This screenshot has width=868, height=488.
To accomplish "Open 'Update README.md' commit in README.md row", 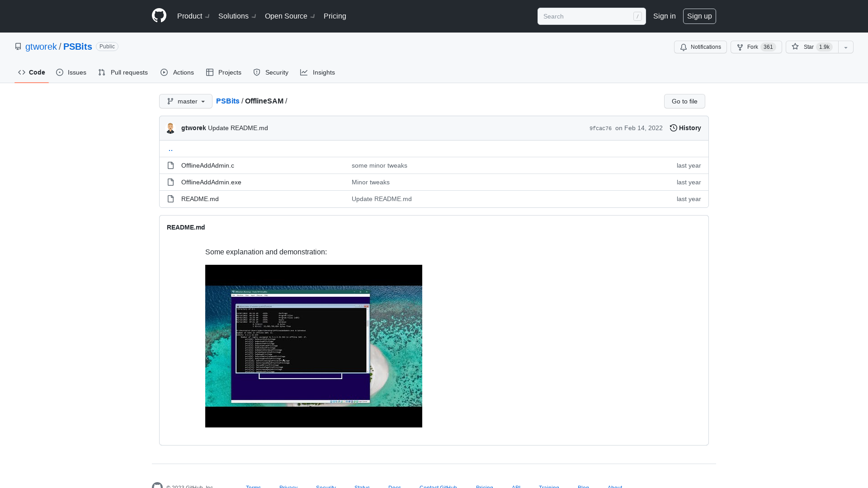I will point(382,199).
